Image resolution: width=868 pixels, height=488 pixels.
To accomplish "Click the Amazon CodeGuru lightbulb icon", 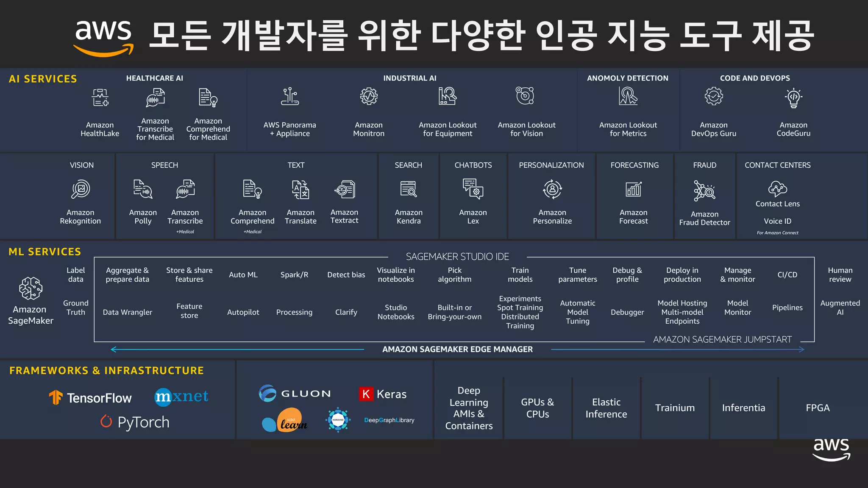I will coord(793,97).
